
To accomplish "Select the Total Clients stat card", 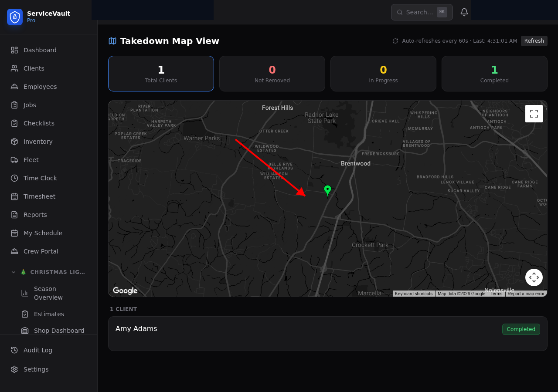I will [161, 73].
